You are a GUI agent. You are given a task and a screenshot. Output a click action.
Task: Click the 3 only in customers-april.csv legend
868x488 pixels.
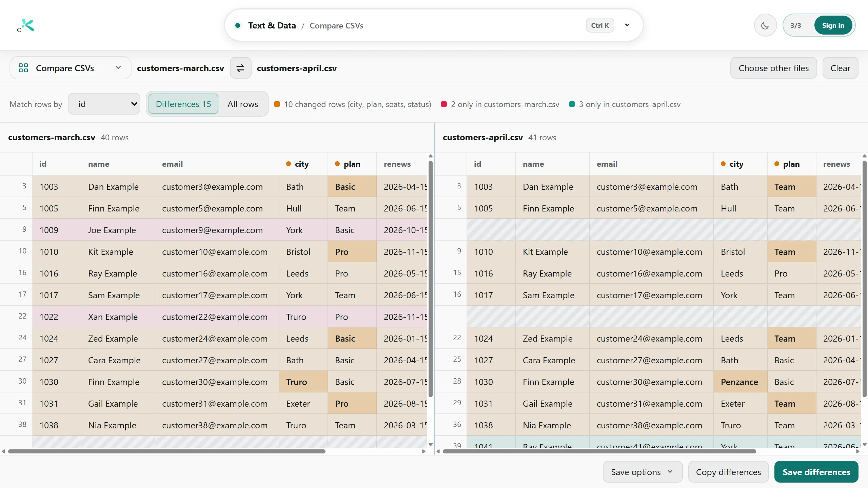tap(625, 104)
